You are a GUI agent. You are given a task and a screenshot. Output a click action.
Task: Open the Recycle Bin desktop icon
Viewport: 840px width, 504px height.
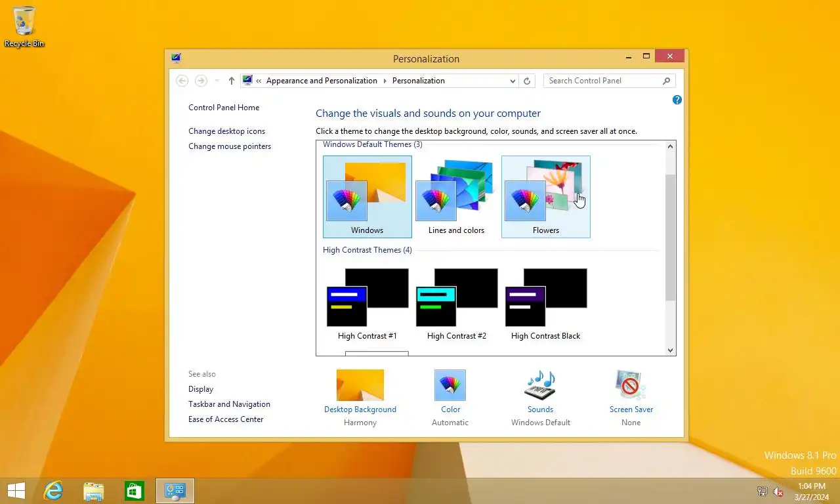coord(24,26)
